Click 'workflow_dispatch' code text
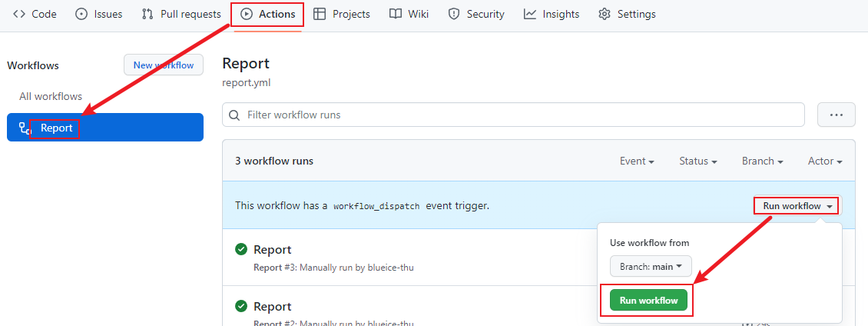 point(376,206)
